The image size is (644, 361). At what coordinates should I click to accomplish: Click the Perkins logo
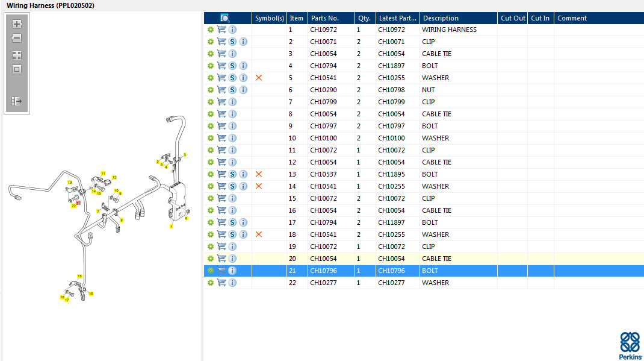coord(630,345)
